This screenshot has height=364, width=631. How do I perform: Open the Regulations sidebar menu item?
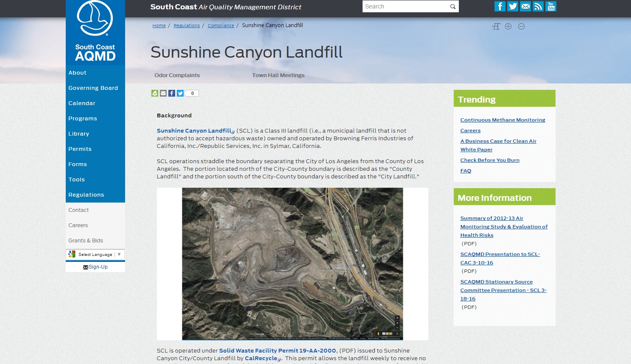pyautogui.click(x=86, y=195)
